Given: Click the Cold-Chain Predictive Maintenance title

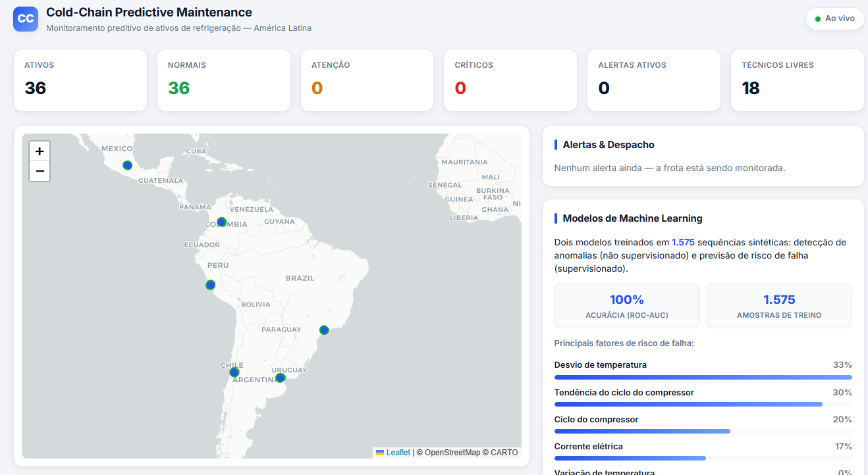Looking at the screenshot, I should [x=149, y=12].
